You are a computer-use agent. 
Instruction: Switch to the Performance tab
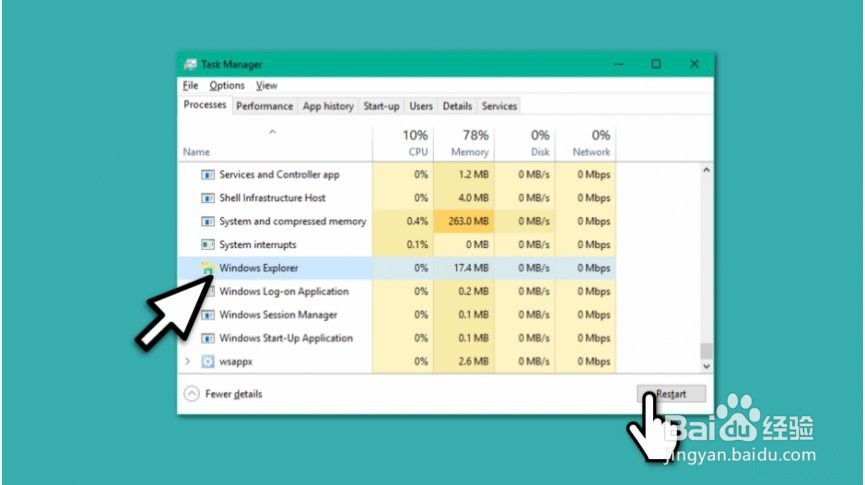pos(264,106)
